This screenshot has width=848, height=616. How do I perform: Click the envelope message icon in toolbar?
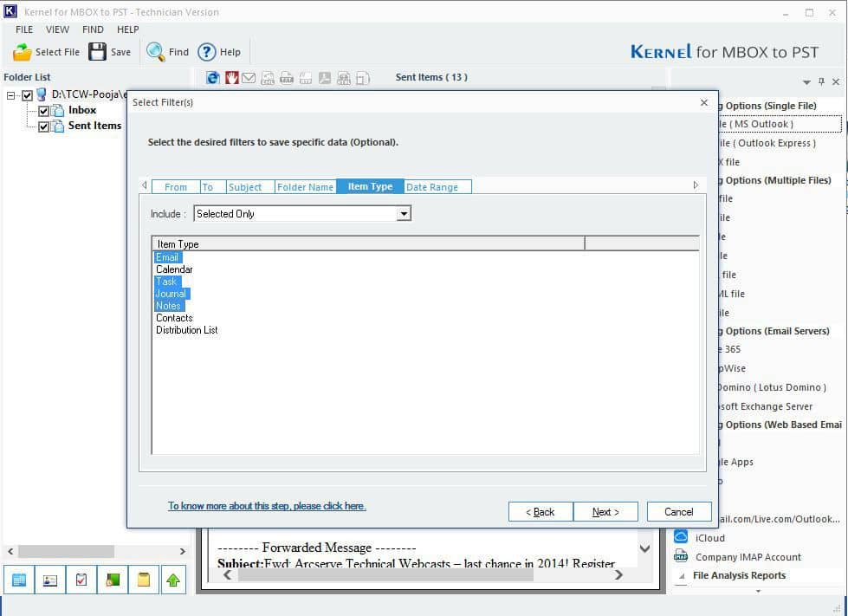coord(249,78)
